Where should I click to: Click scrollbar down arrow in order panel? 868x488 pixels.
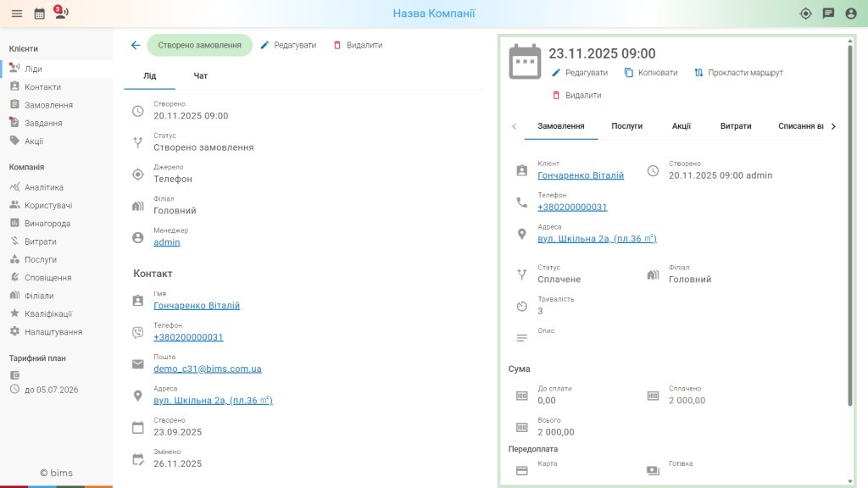(850, 481)
